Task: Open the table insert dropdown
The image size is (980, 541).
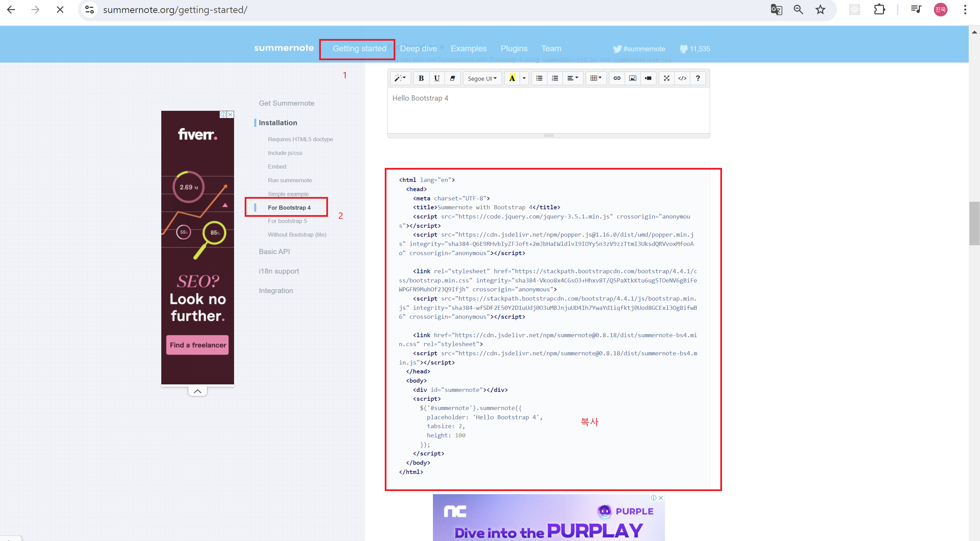Action: tap(596, 78)
